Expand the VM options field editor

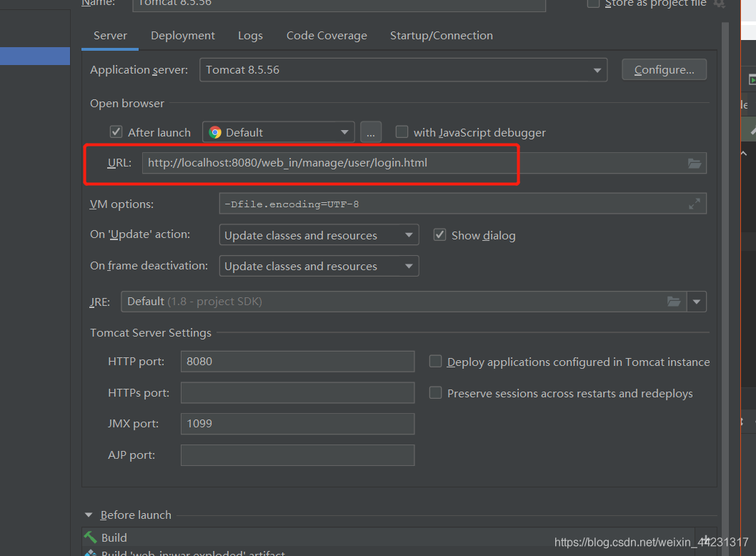click(x=695, y=204)
